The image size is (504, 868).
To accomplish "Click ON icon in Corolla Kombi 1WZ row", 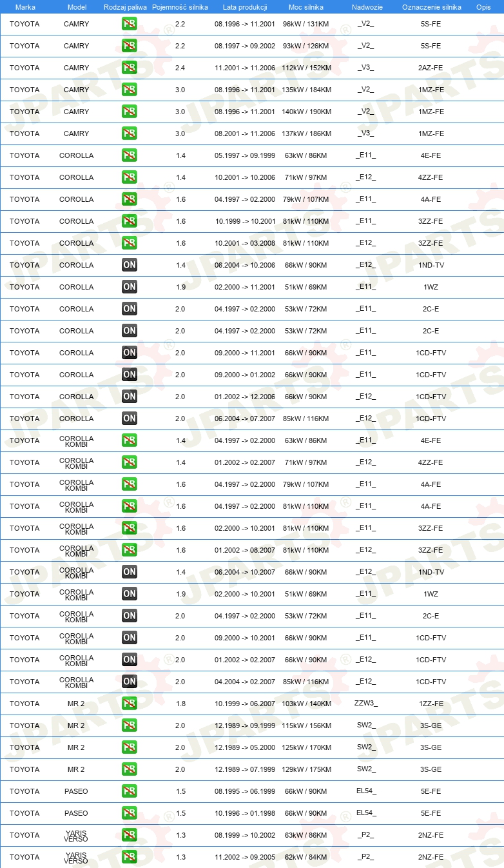I will 129,594.
